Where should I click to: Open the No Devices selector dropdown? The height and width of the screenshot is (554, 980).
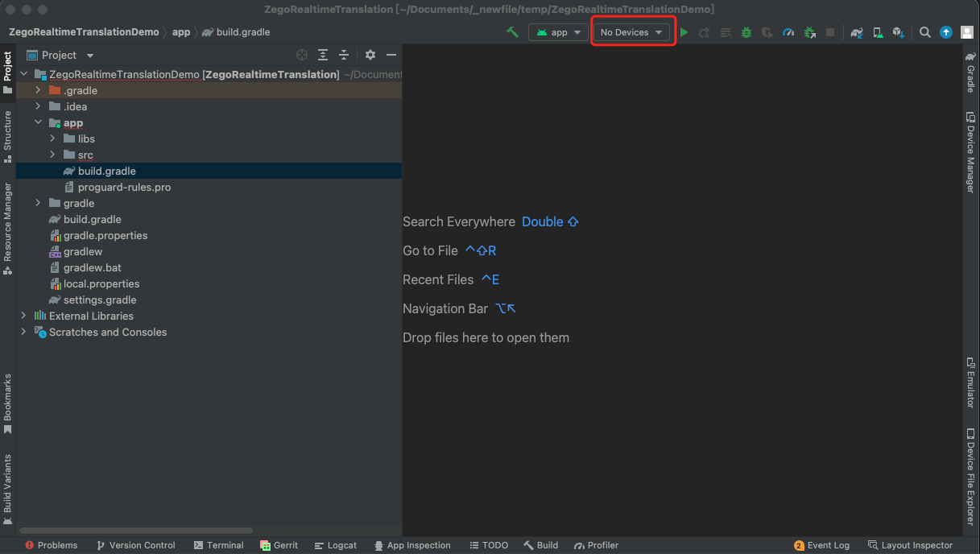(x=631, y=32)
